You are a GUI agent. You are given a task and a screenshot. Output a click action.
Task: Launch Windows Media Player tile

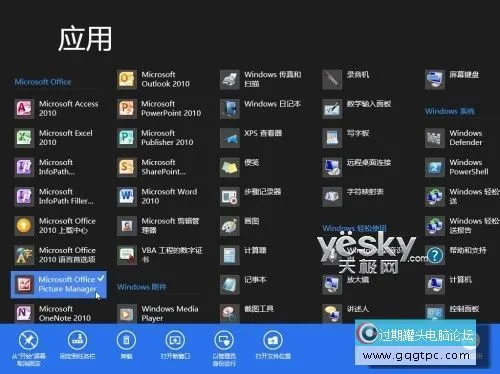158,313
